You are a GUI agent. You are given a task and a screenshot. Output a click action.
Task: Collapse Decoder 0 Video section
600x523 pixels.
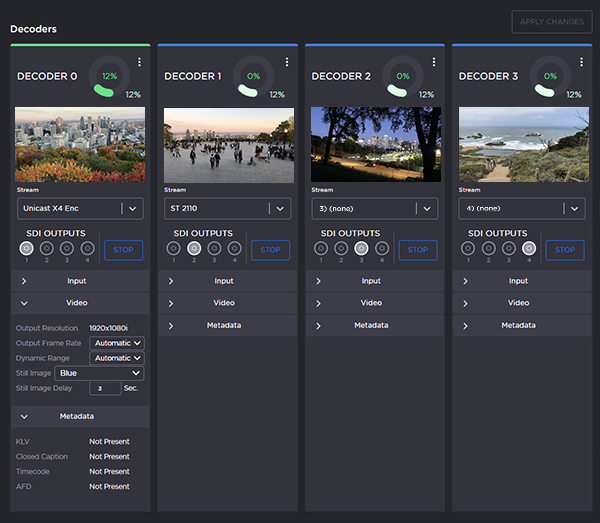tap(77, 303)
